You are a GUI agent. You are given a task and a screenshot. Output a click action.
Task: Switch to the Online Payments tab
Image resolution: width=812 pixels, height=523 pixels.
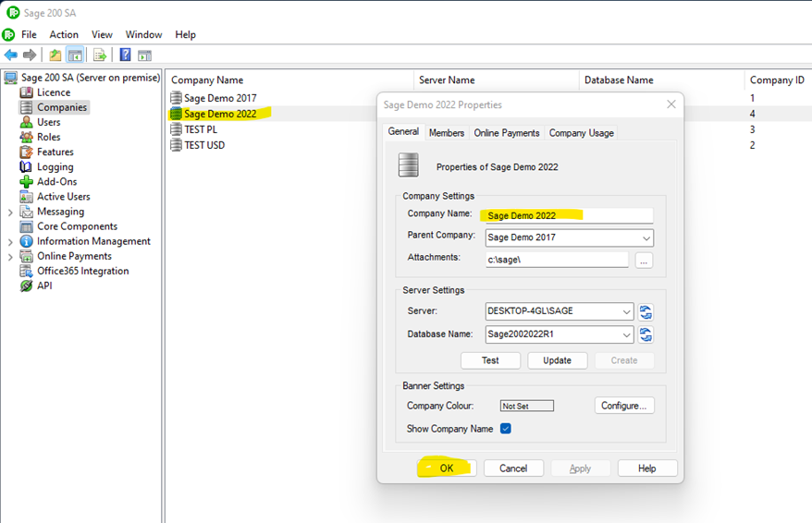click(x=507, y=133)
